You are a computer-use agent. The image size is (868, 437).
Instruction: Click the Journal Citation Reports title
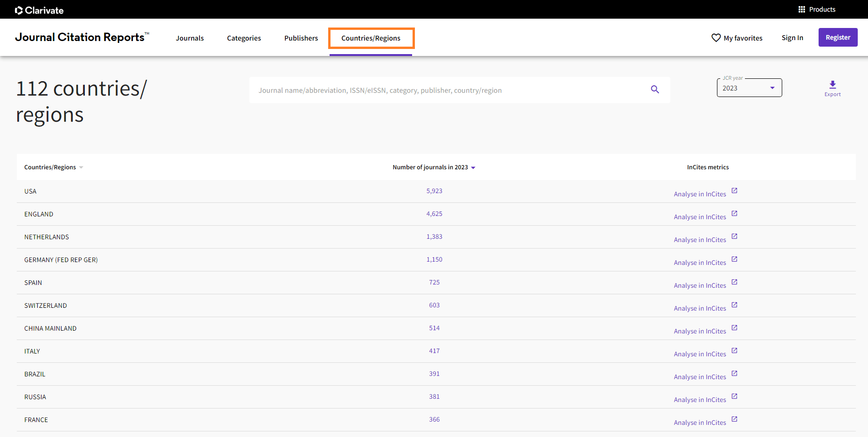[82, 37]
